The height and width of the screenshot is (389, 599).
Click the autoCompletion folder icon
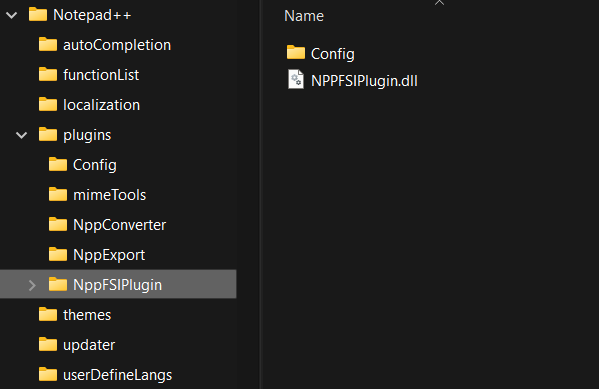tap(48, 44)
